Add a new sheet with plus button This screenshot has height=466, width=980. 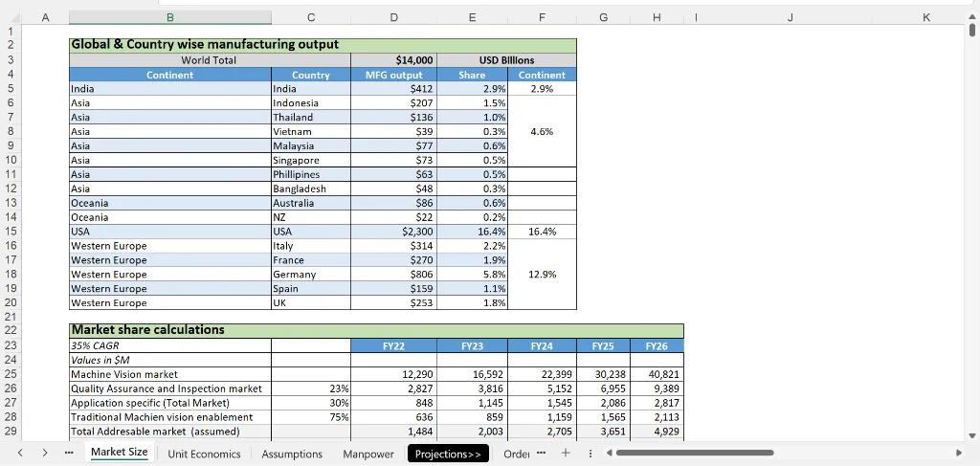pos(565,453)
